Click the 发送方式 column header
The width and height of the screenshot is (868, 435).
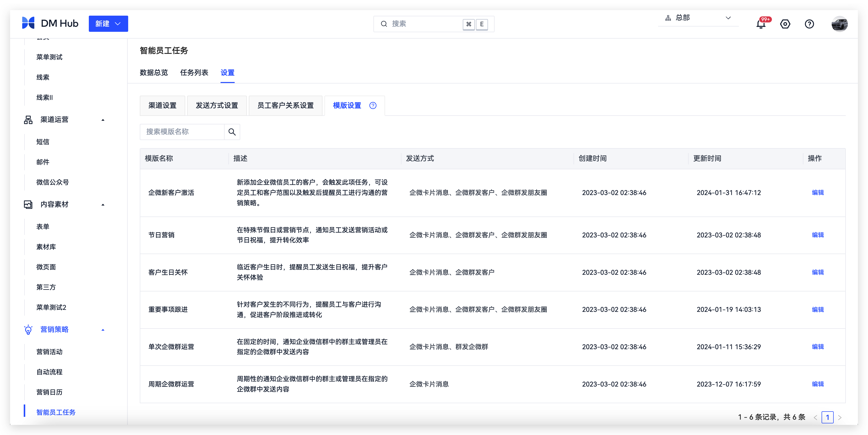coord(420,158)
